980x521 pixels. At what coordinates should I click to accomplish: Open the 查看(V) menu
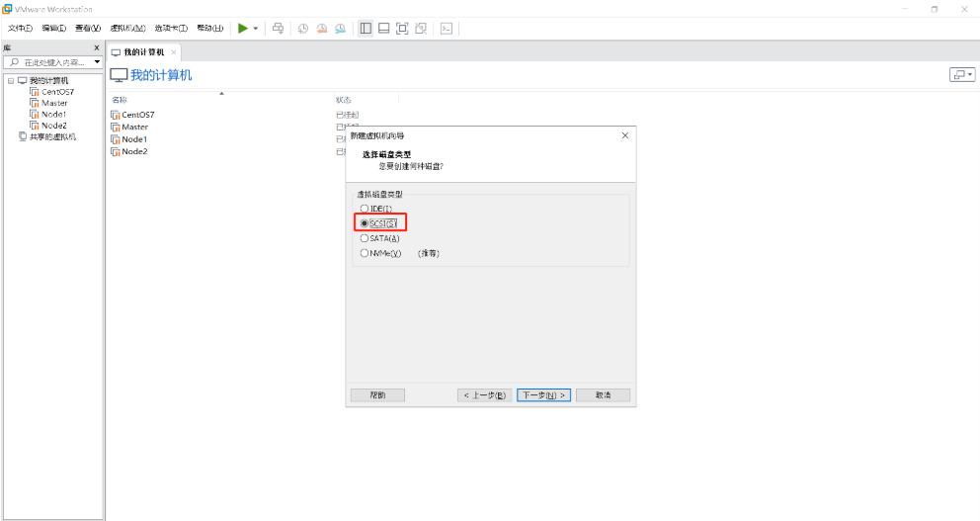[88, 28]
